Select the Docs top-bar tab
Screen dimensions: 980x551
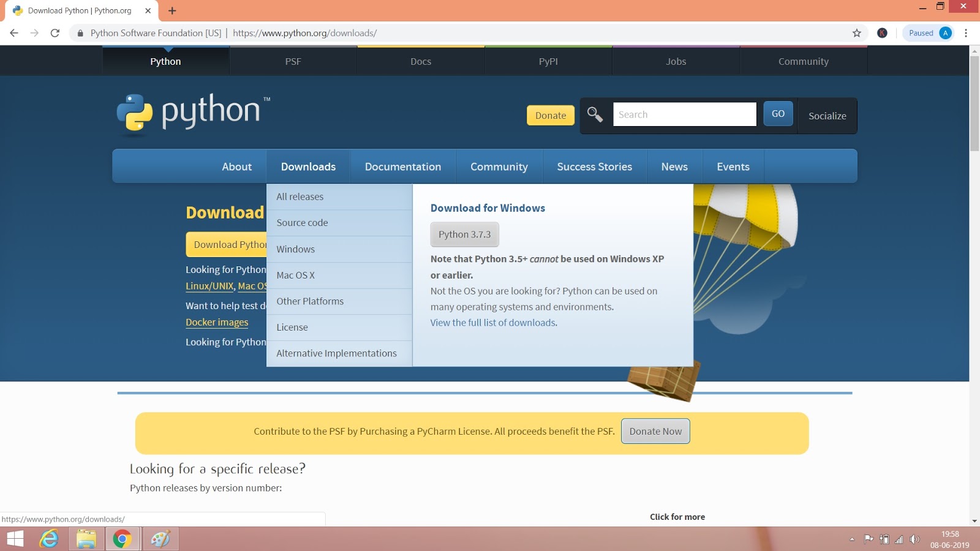[421, 61]
